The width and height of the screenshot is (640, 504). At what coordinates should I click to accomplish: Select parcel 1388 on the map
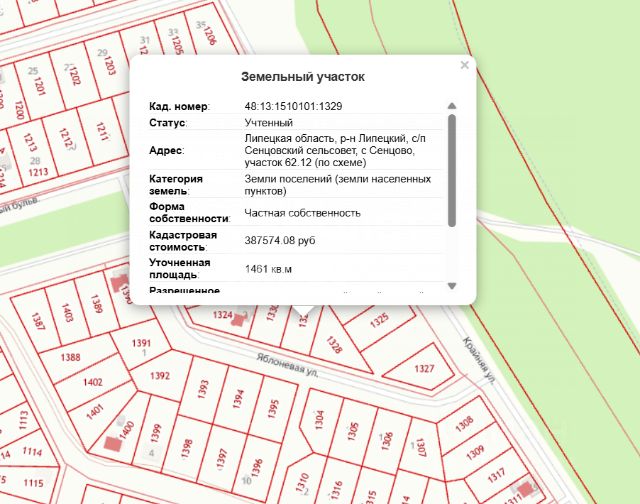pos(70,357)
